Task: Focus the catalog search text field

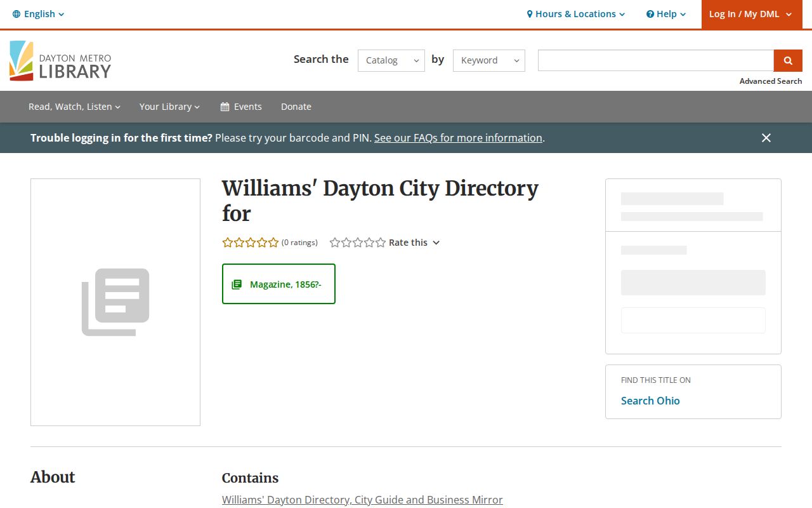Action: click(656, 60)
